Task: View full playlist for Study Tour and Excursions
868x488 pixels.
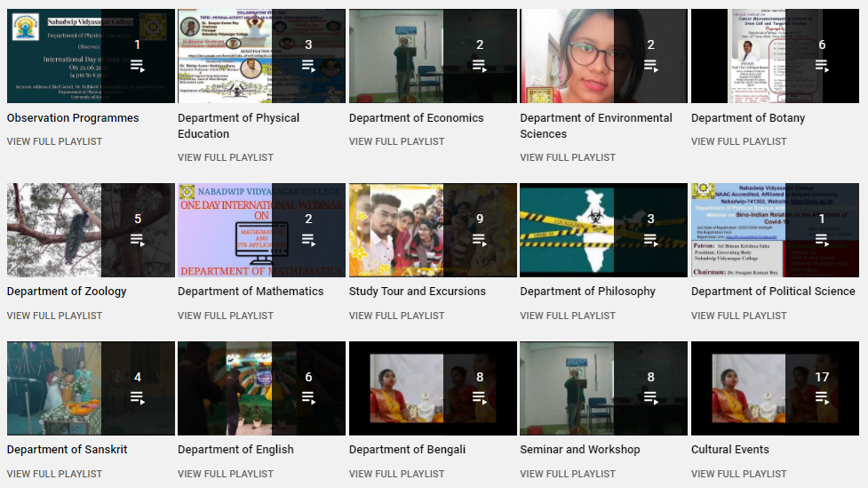Action: click(x=396, y=316)
